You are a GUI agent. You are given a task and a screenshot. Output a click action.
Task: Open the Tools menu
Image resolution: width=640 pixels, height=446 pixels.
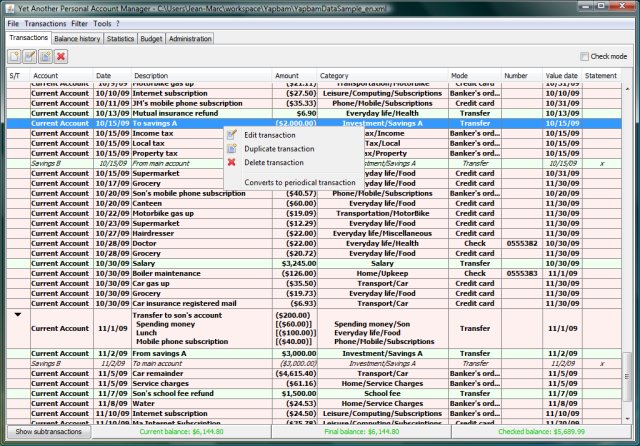pyautogui.click(x=102, y=22)
